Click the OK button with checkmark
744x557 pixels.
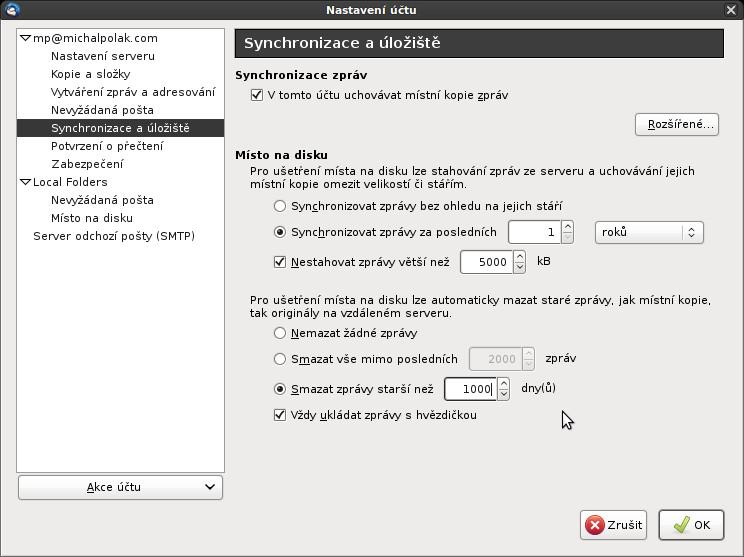pos(691,524)
